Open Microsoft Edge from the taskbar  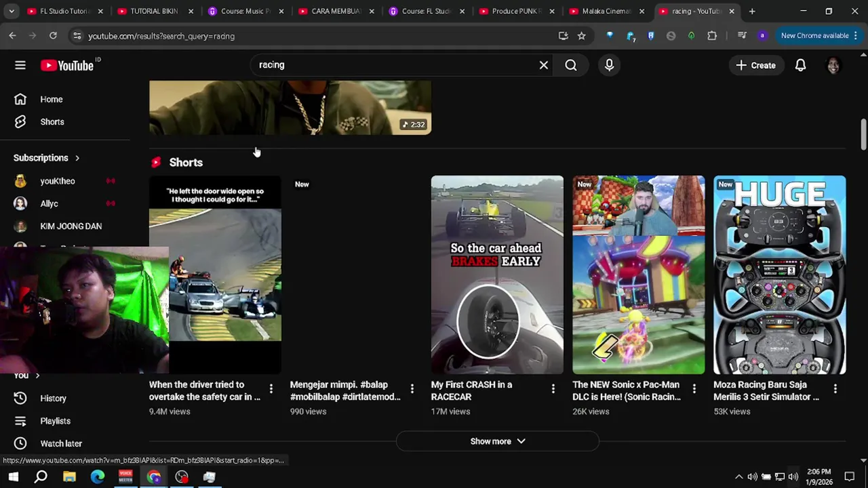point(98,476)
